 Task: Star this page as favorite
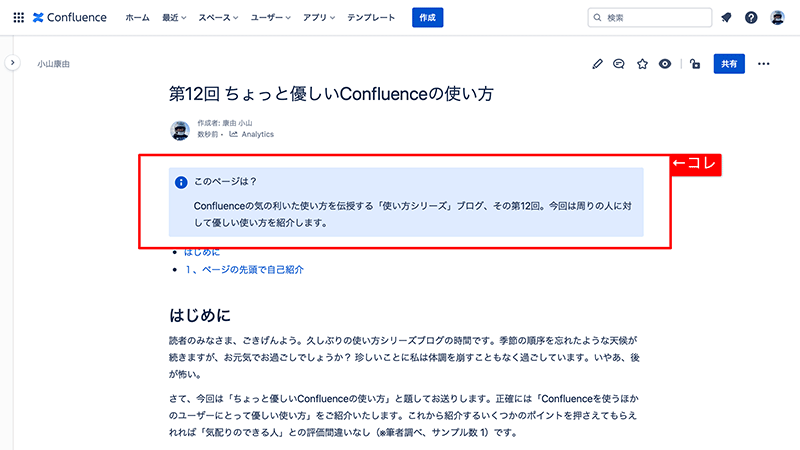(642, 64)
